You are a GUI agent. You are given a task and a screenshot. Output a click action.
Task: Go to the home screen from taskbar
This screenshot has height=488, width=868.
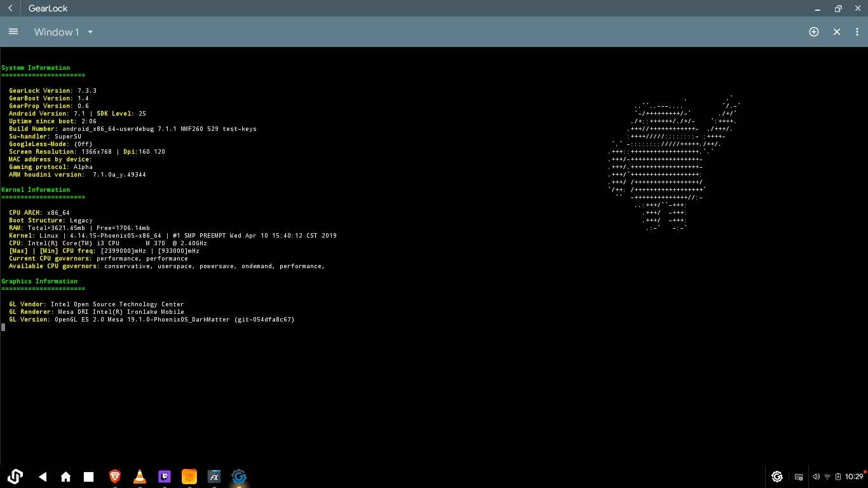(x=65, y=477)
